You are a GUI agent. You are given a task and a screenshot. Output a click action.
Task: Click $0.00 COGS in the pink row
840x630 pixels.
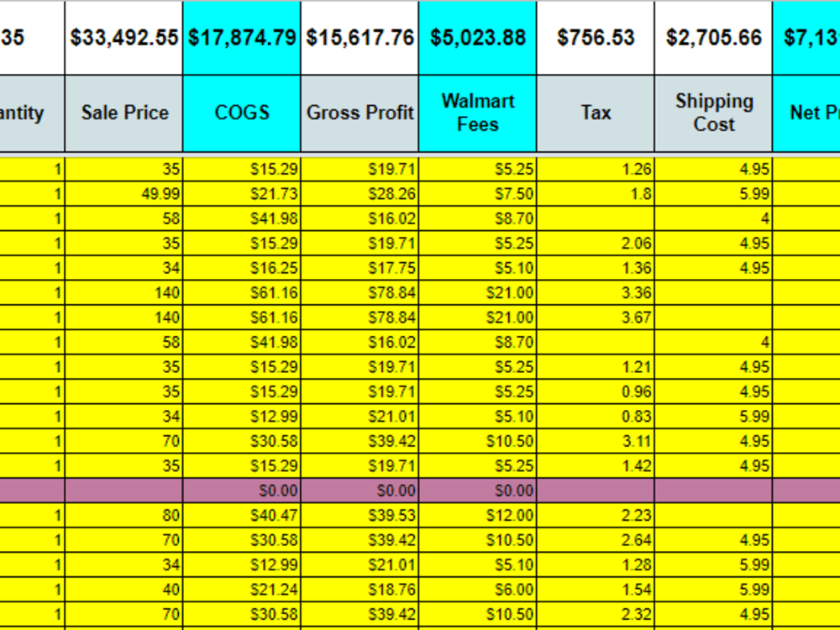(242, 491)
